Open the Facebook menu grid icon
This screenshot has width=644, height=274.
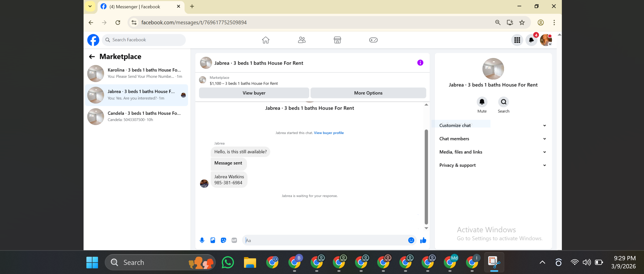(x=517, y=40)
